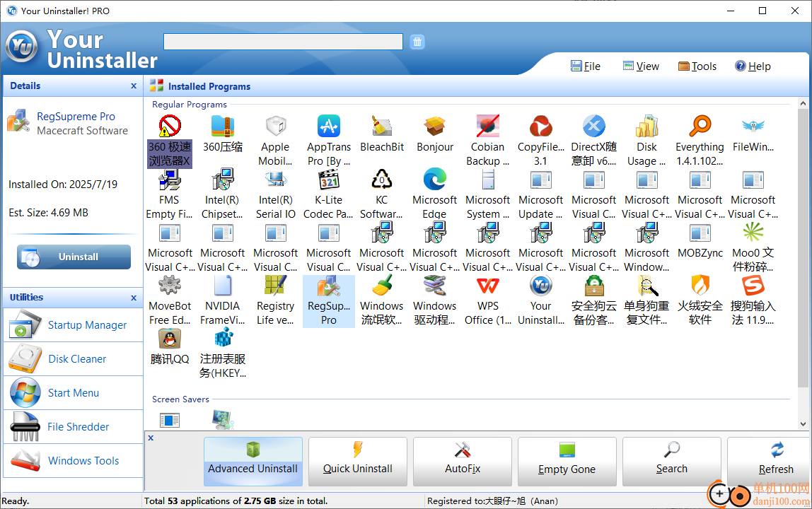Select the Your Uninstaller program icon
Screen dimensions: 812x509
tap(540, 286)
